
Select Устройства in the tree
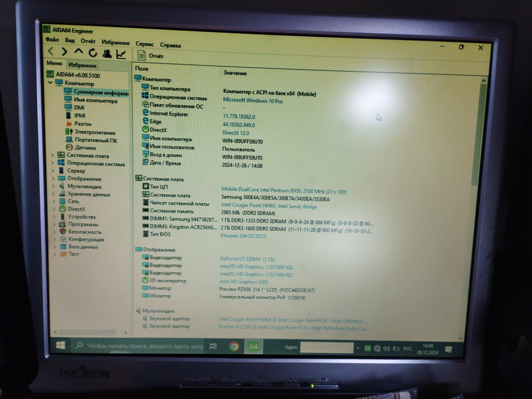click(82, 217)
